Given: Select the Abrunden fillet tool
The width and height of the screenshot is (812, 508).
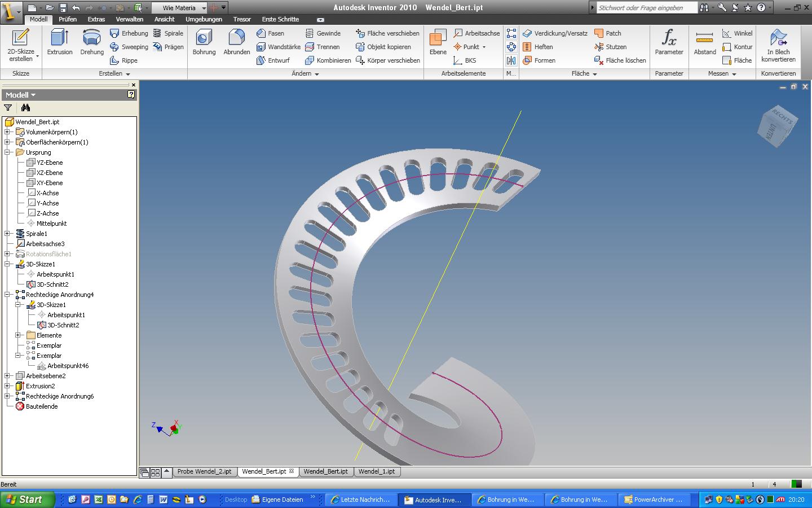Looking at the screenshot, I should pos(236,43).
